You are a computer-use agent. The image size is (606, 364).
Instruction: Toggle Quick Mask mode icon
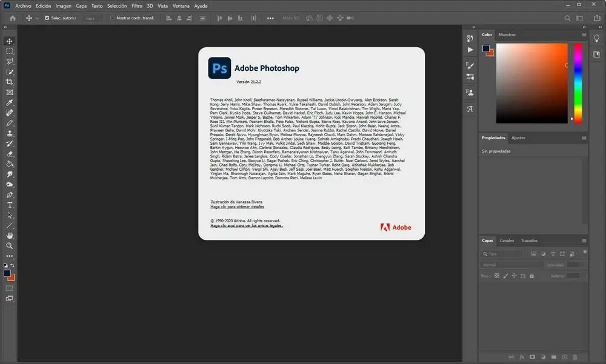[x=10, y=288]
